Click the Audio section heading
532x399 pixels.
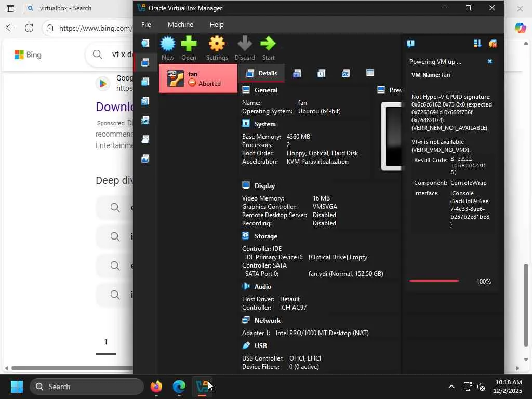pos(263,287)
